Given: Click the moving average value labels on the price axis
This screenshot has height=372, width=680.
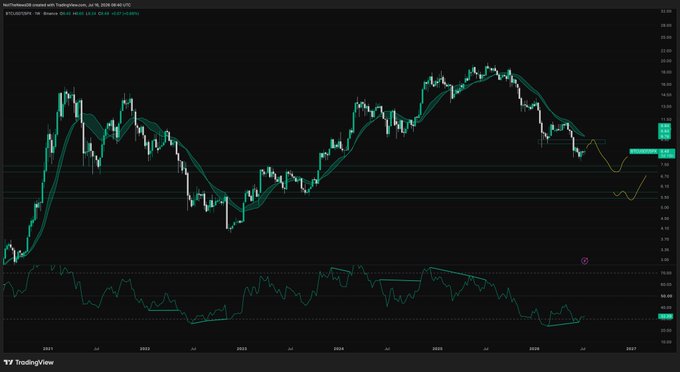Looking at the screenshot, I should [x=665, y=131].
